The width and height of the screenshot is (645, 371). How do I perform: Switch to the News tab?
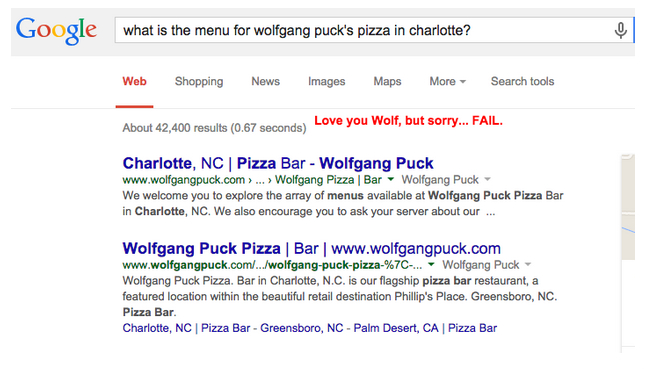pyautogui.click(x=265, y=81)
